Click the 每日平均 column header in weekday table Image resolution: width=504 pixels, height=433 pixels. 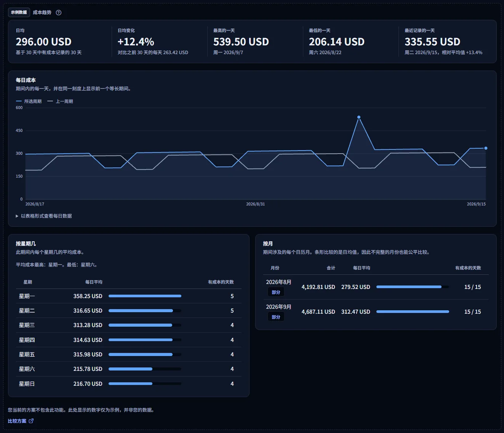[x=94, y=282]
